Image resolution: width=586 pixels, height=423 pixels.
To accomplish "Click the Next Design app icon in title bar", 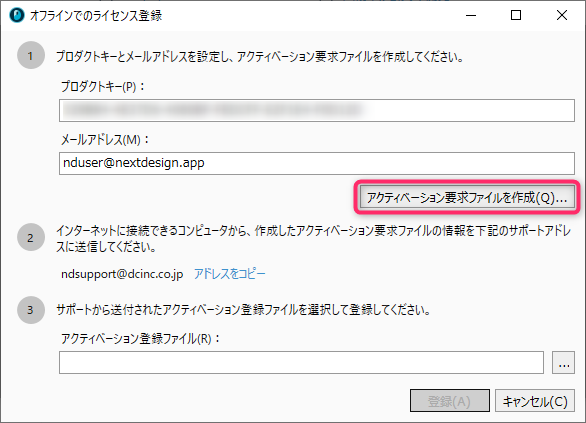I will 16,15.
